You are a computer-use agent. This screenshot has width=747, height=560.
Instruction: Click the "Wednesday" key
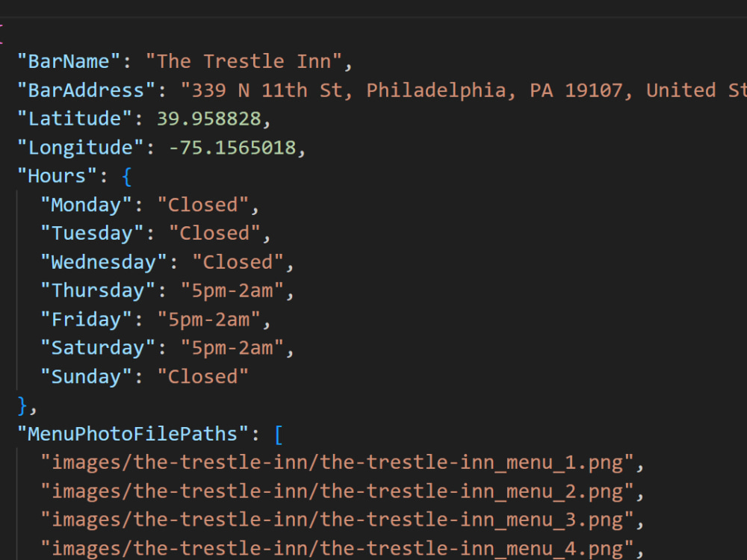(103, 262)
